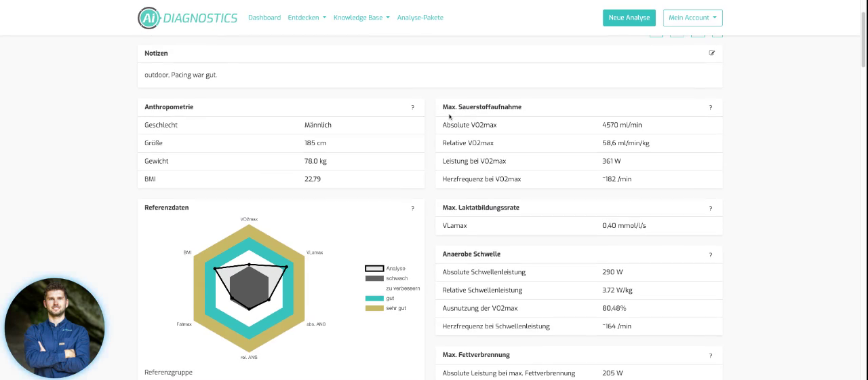Show help for Max. Laktatbildungsrate
868x380 pixels.
[711, 208]
